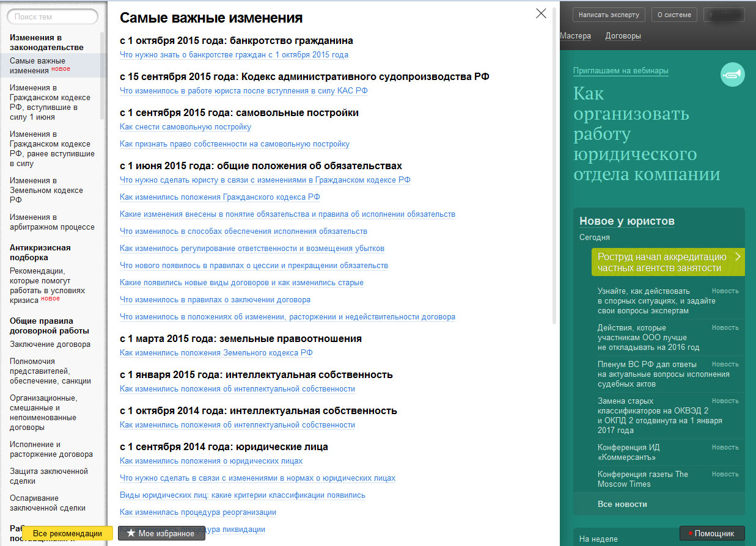Click the webinar megaphone icon
The image size is (756, 546).
732,75
